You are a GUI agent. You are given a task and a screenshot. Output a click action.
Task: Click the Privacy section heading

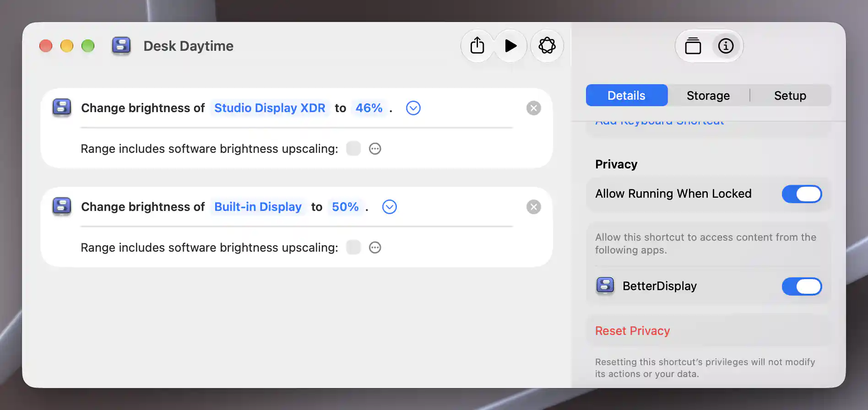616,164
